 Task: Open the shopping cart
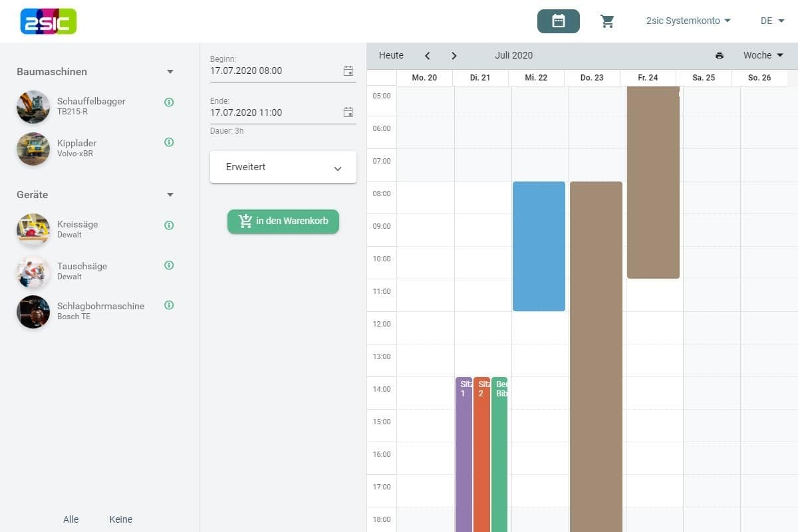[607, 21]
